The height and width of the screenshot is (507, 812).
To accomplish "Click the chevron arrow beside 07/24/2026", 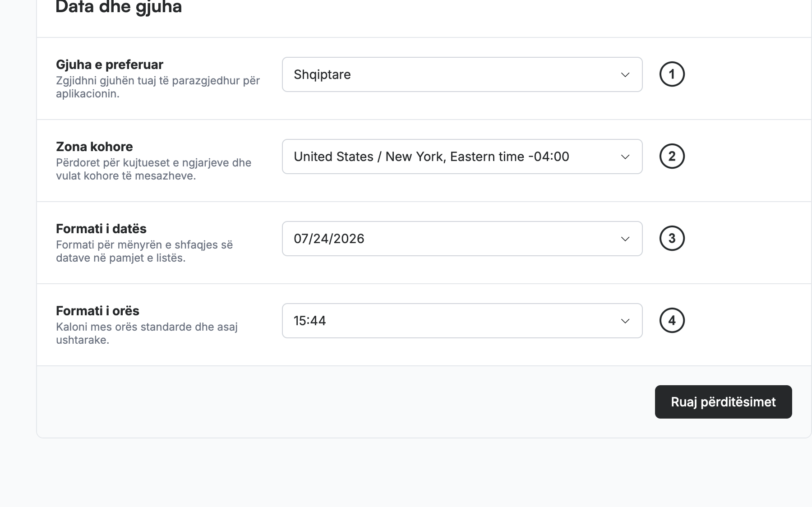I will coord(625,239).
